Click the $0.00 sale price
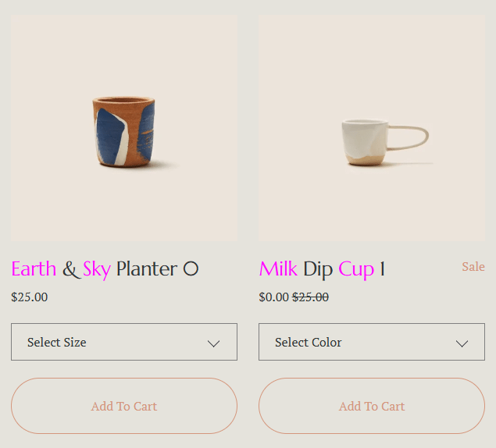 coord(273,297)
